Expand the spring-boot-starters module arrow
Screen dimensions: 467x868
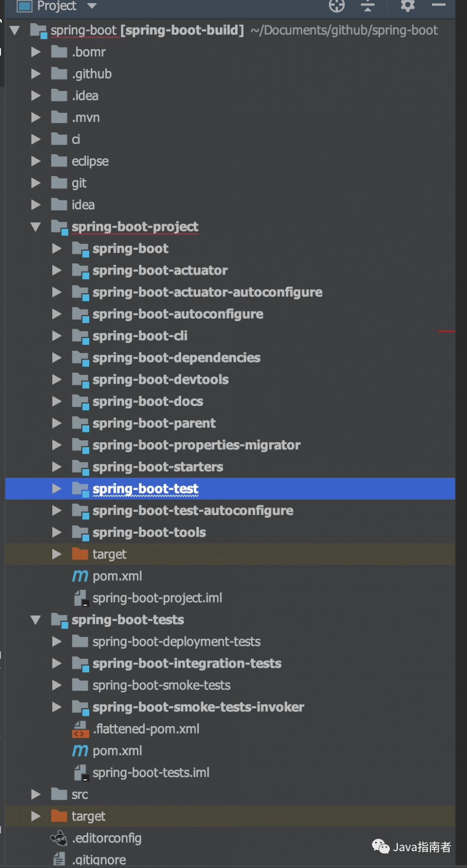[57, 466]
